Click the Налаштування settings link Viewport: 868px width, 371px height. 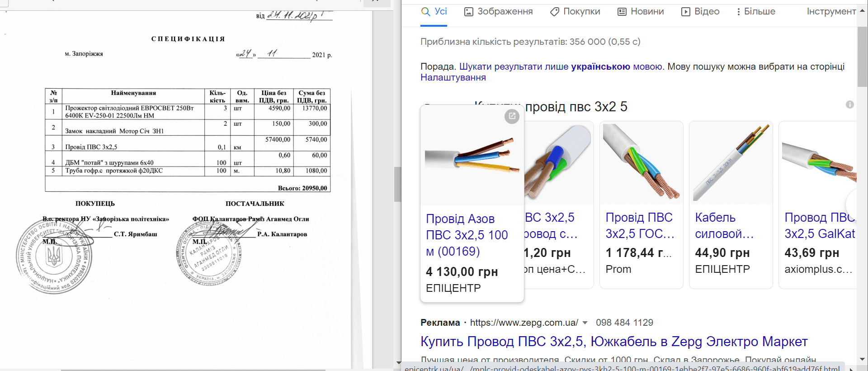click(x=453, y=77)
